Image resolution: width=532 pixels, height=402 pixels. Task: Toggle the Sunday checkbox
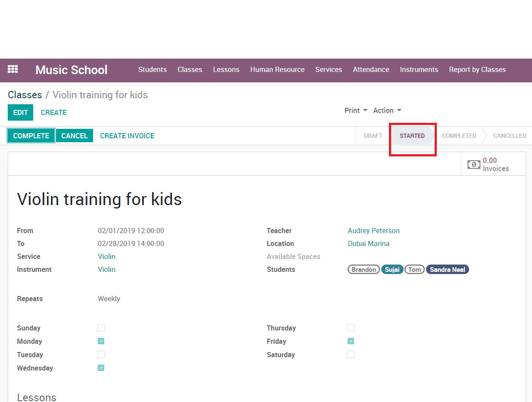tap(101, 328)
